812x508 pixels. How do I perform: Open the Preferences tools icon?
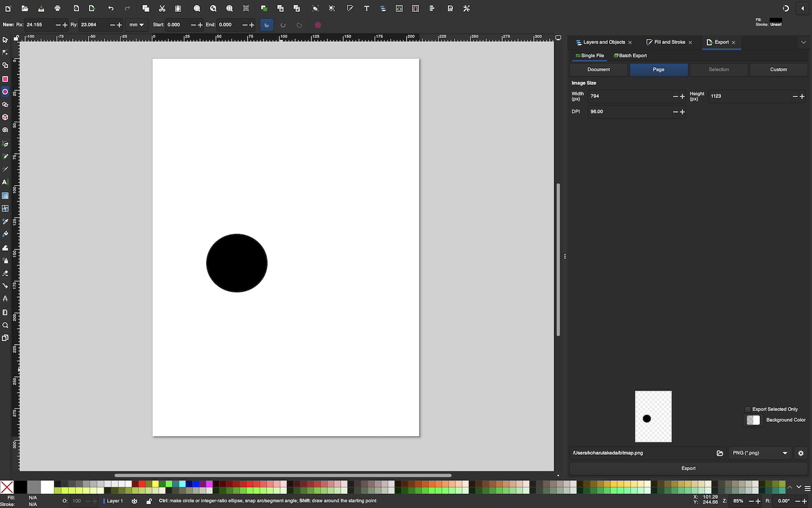(x=467, y=9)
